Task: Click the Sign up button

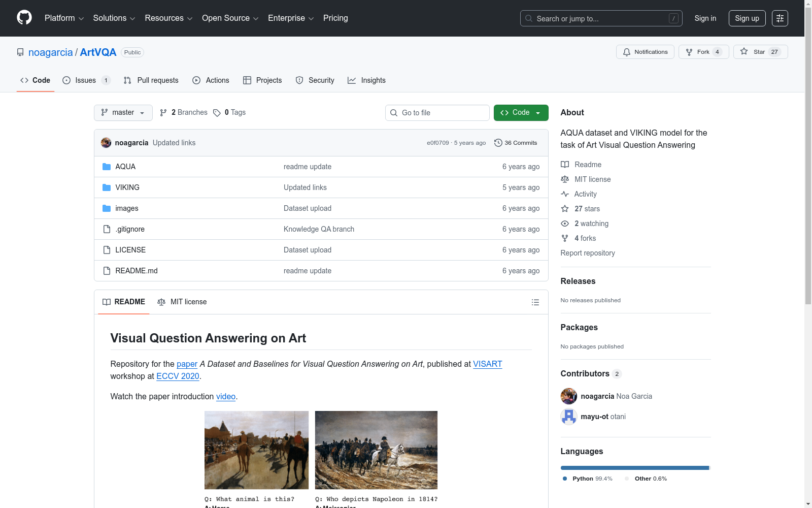Action: 747,18
